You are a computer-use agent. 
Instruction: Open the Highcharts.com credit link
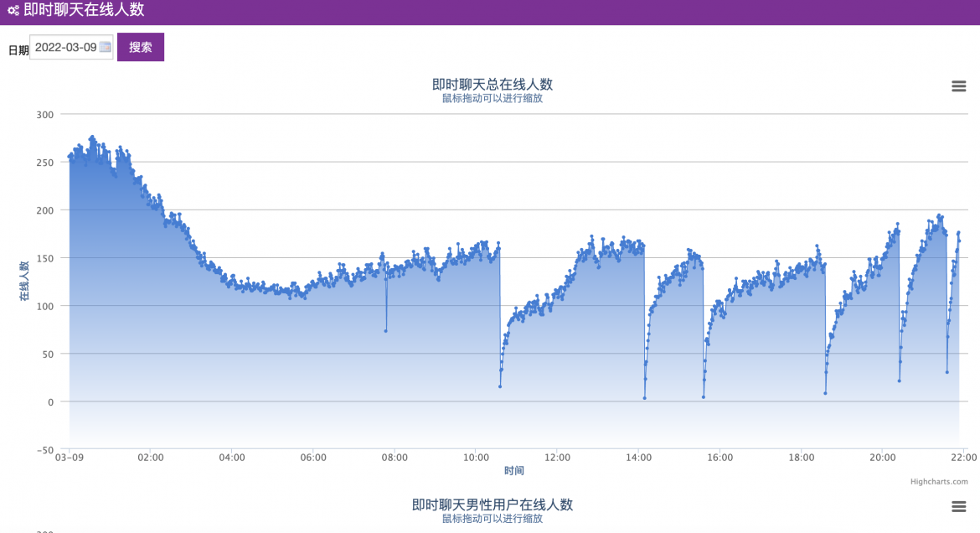939,482
